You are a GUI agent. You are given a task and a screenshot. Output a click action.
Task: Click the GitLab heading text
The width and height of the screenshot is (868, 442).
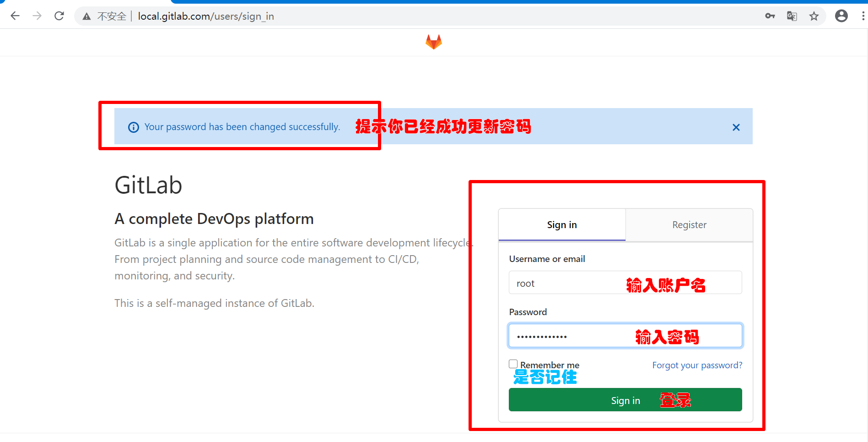click(x=148, y=186)
